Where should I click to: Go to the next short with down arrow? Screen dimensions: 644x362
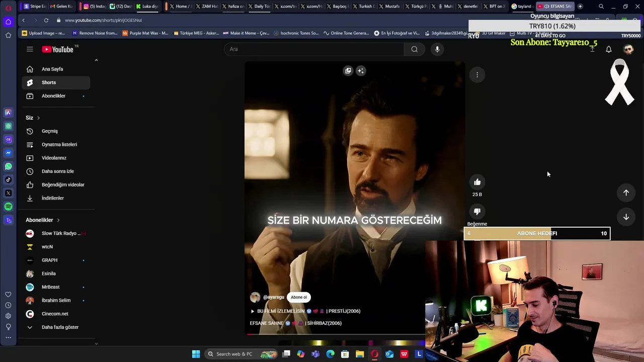point(626,217)
